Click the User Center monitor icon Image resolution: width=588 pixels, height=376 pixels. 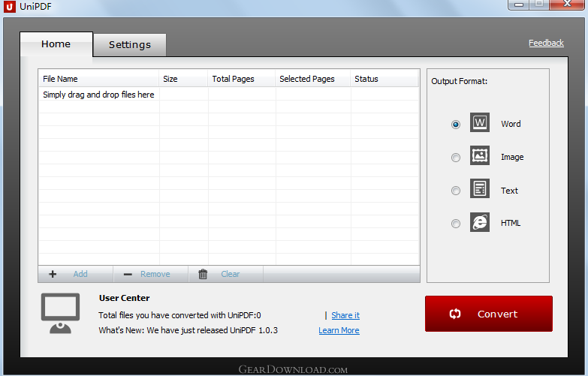pos(60,314)
